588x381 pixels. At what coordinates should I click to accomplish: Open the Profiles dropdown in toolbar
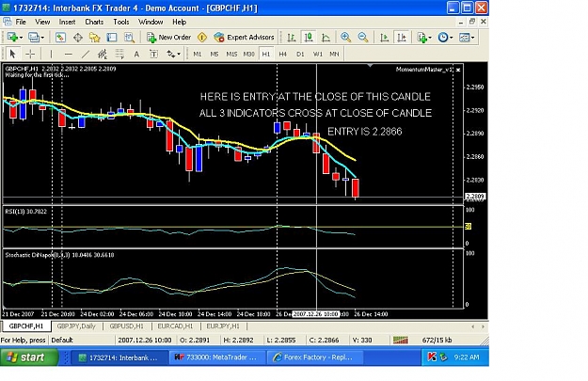37,37
